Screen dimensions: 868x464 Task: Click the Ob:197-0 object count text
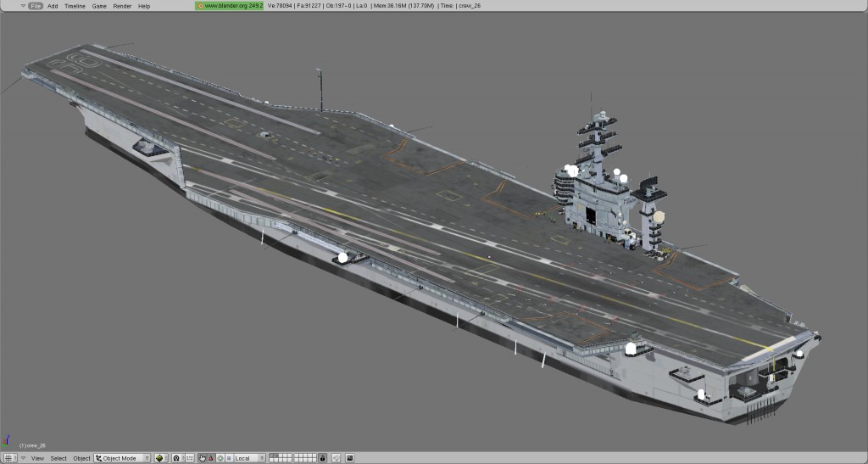(x=339, y=6)
